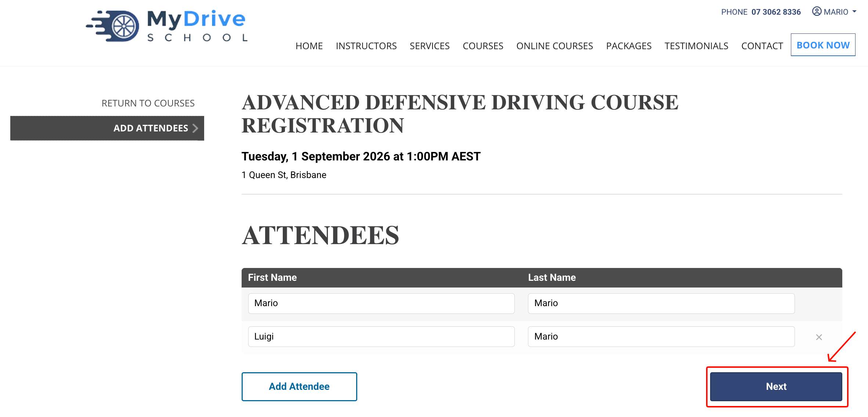Click the Next button
This screenshot has width=868, height=417.
(776, 387)
